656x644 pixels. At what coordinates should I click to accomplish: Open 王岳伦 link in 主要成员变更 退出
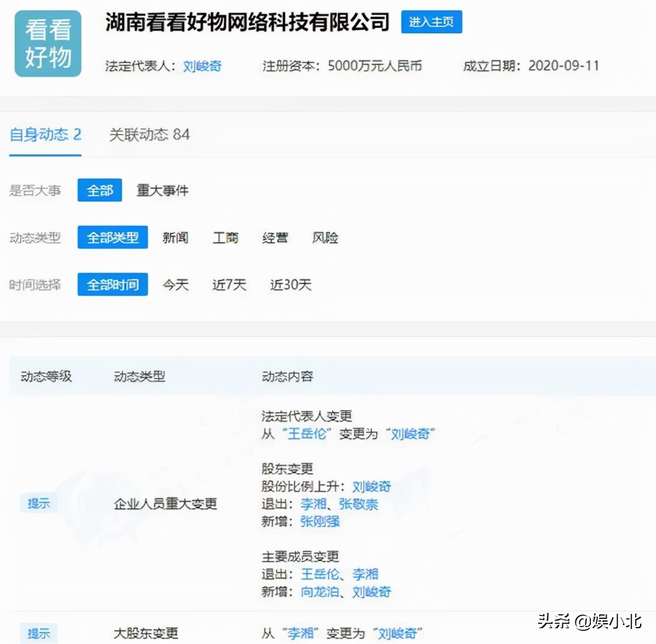320,574
